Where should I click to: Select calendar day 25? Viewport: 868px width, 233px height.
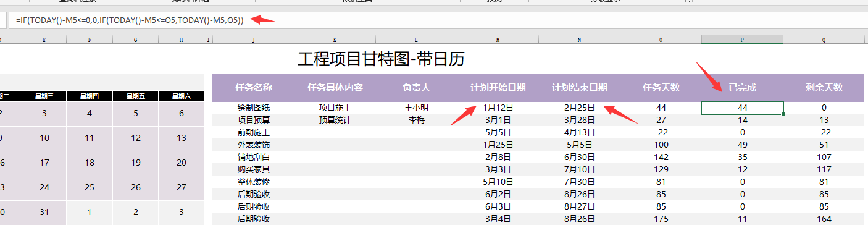click(x=90, y=188)
